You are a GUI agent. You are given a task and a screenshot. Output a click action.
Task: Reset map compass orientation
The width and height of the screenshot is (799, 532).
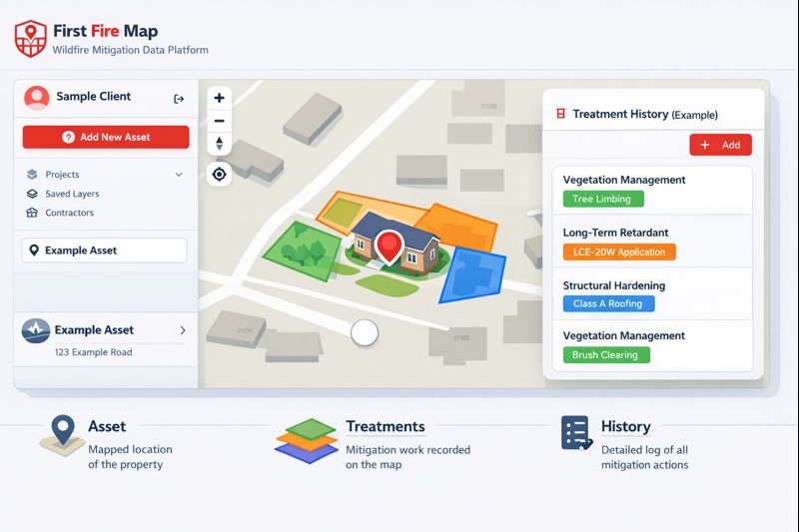[220, 144]
